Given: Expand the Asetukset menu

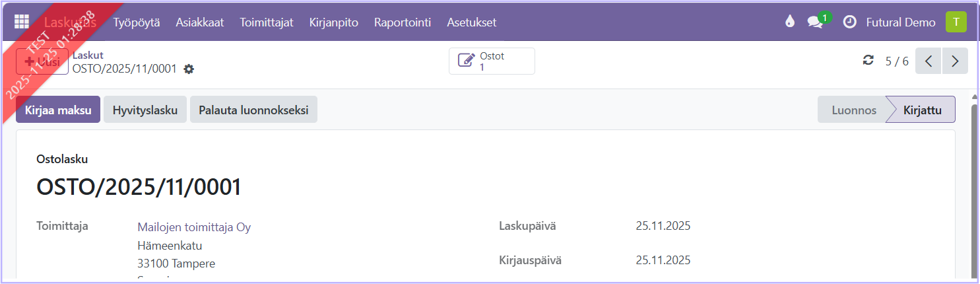Looking at the screenshot, I should click(x=471, y=22).
